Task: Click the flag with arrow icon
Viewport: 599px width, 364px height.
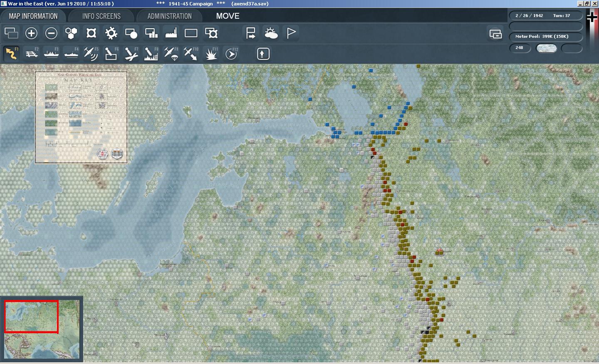Action: click(x=251, y=33)
